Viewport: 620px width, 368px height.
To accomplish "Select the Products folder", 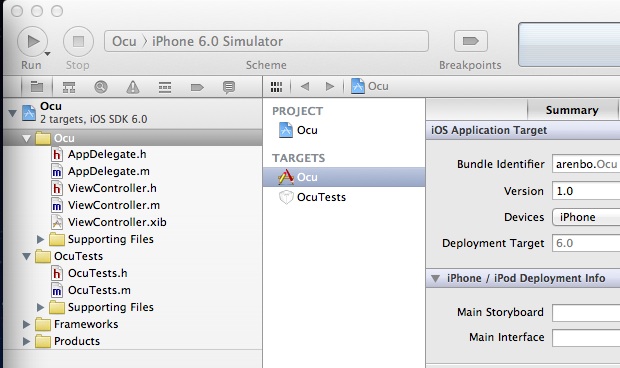I will (77, 341).
